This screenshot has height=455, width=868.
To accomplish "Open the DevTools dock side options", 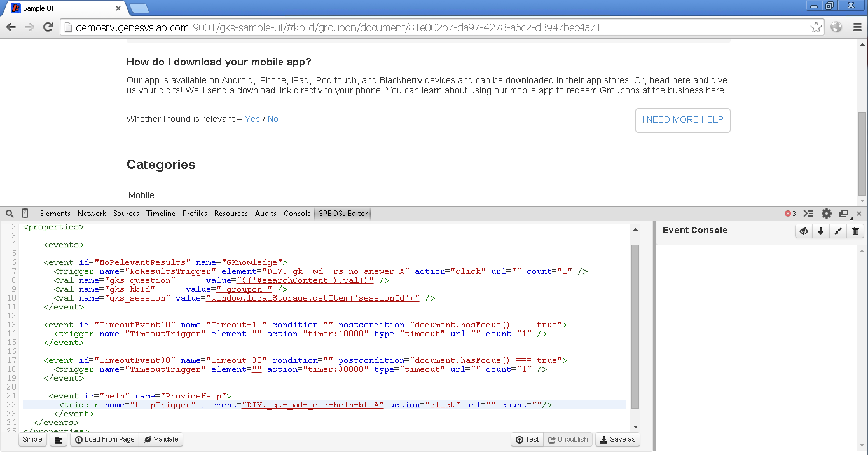I will tap(844, 214).
